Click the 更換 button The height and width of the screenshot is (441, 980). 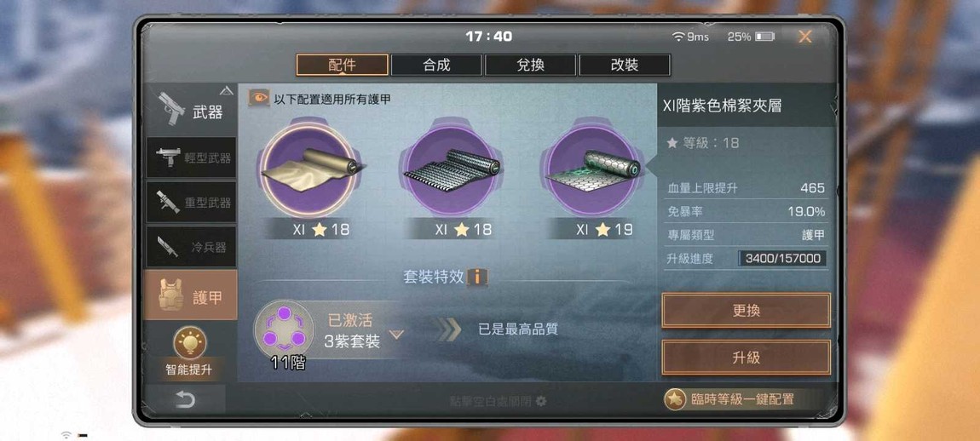point(747,311)
